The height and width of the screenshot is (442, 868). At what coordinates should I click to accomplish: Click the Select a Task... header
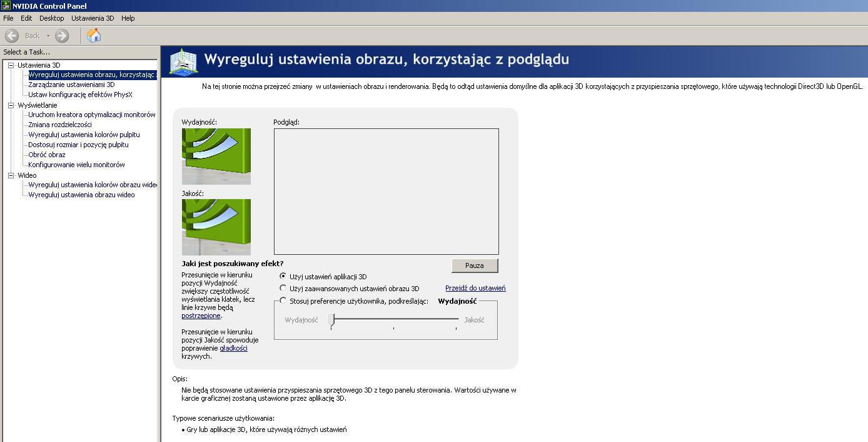pos(27,52)
